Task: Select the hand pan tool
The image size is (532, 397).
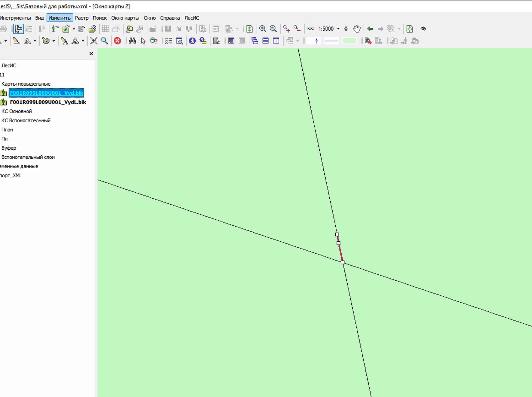Action: [x=357, y=29]
